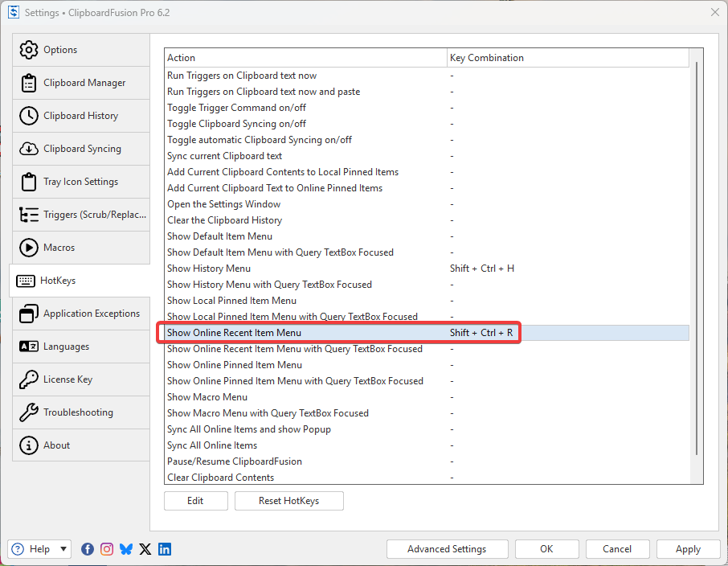Open the Troubleshooting wrench icon

29,412
